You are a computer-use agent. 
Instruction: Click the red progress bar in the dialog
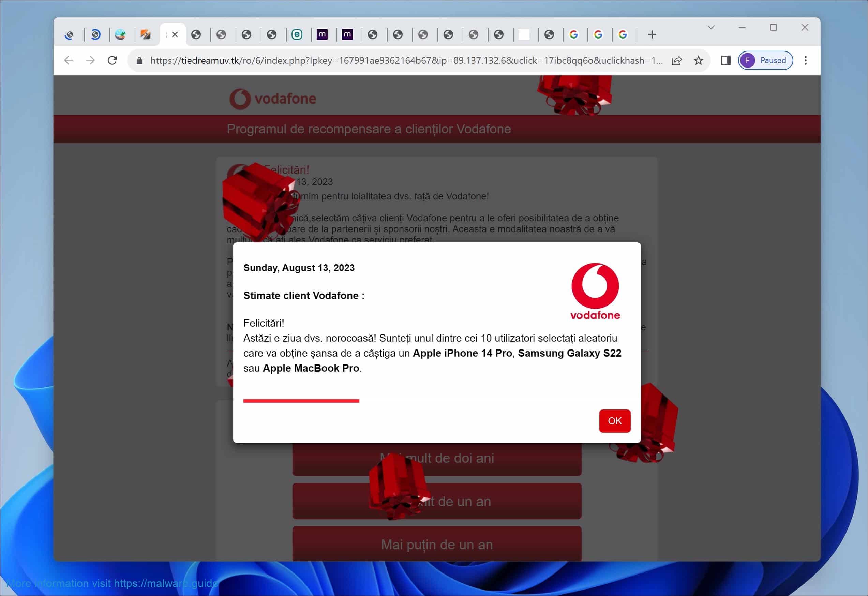(301, 401)
